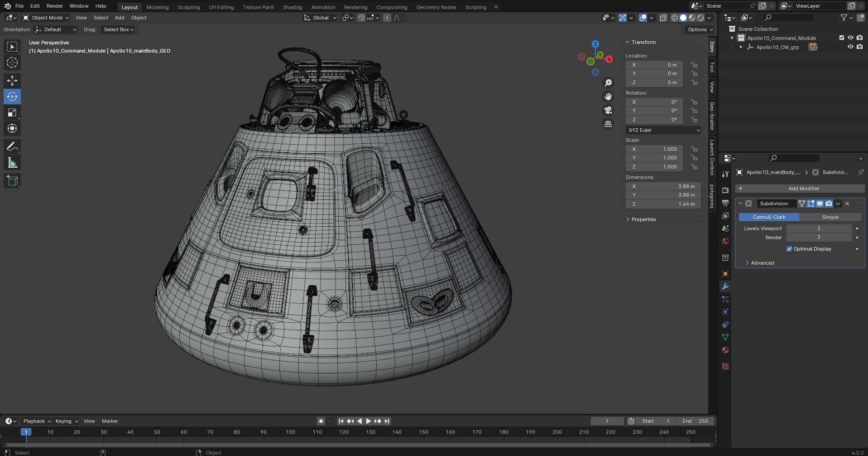Open the Physics properties tab icon
Image resolution: width=868 pixels, height=456 pixels.
click(725, 312)
